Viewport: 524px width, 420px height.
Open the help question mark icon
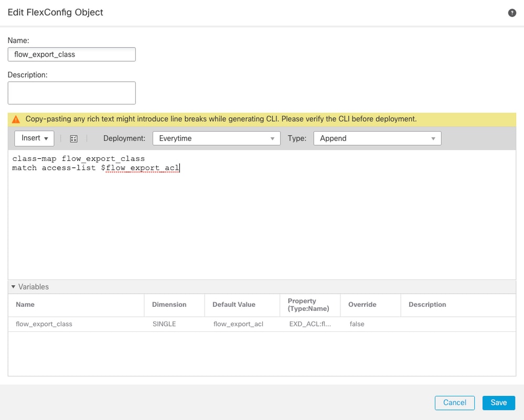tap(511, 13)
